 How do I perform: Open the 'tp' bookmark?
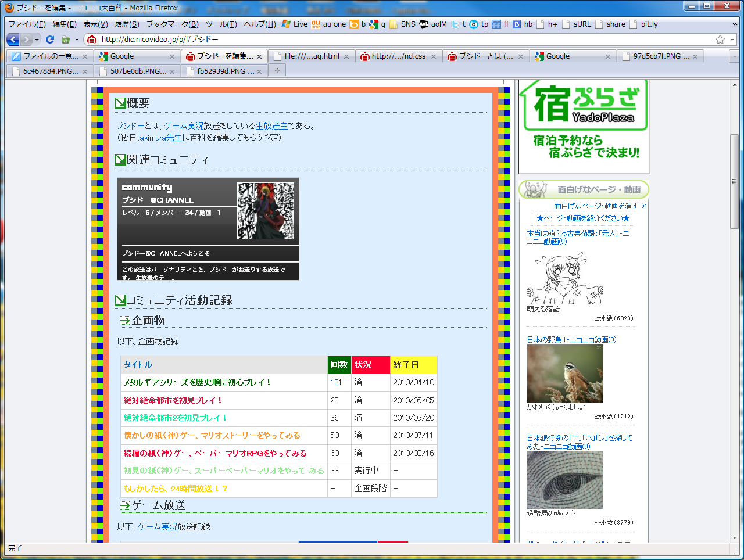479,24
